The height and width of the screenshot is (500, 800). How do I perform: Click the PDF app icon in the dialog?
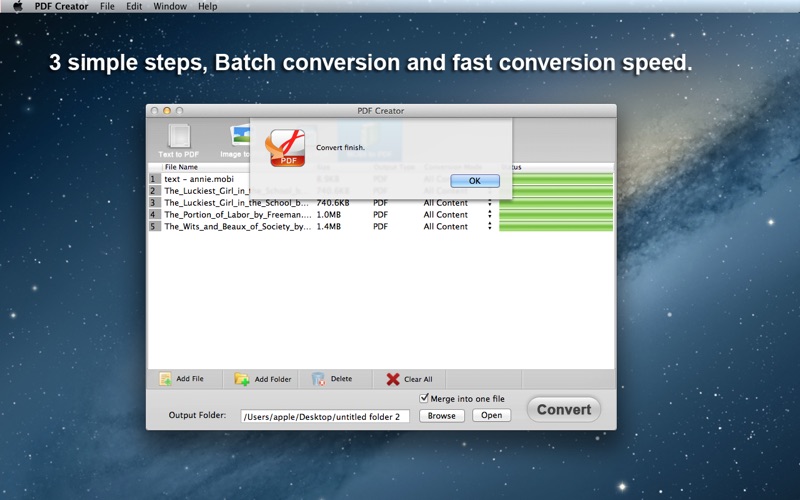coord(286,148)
